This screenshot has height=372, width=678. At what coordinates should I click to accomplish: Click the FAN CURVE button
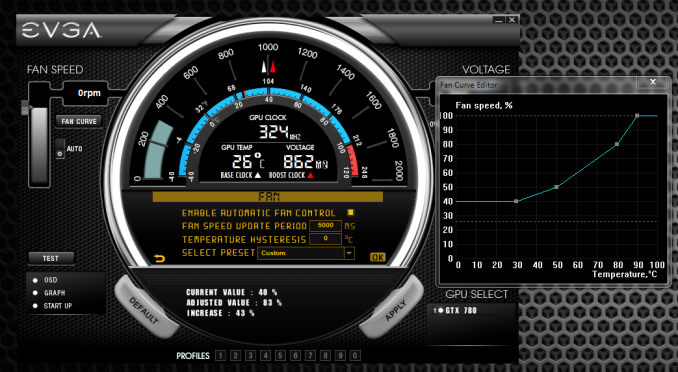coord(79,122)
